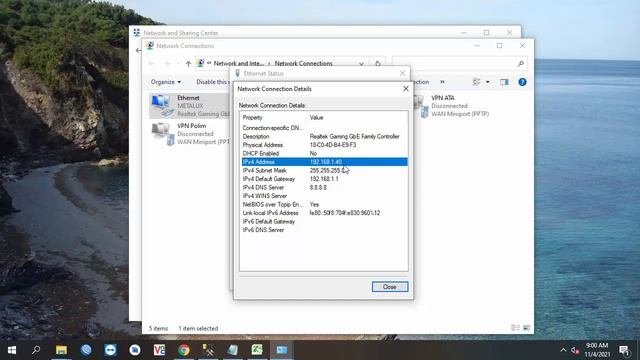The height and width of the screenshot is (360, 640).
Task: Open taskbar Search
Action: click(36, 350)
